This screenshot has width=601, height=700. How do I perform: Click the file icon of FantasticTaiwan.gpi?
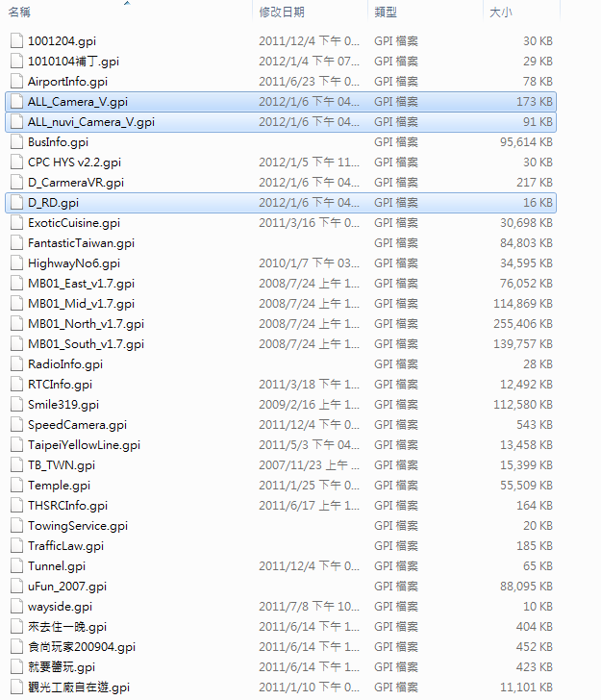pos(17,243)
